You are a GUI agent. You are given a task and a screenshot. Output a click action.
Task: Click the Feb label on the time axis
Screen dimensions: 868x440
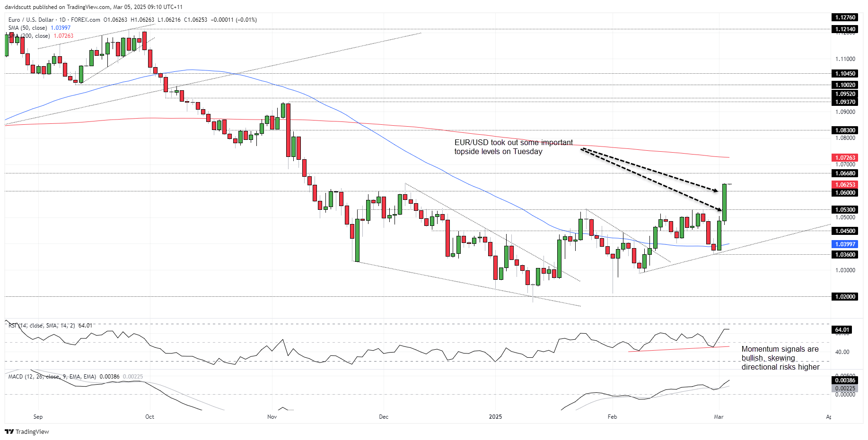613,417
